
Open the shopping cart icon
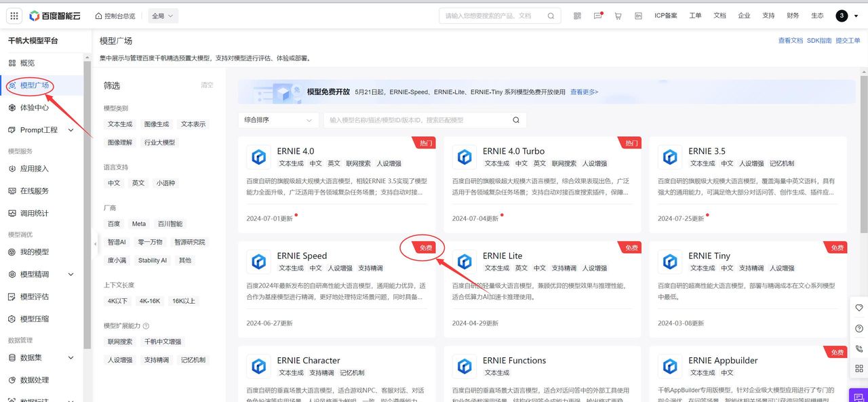click(x=618, y=16)
